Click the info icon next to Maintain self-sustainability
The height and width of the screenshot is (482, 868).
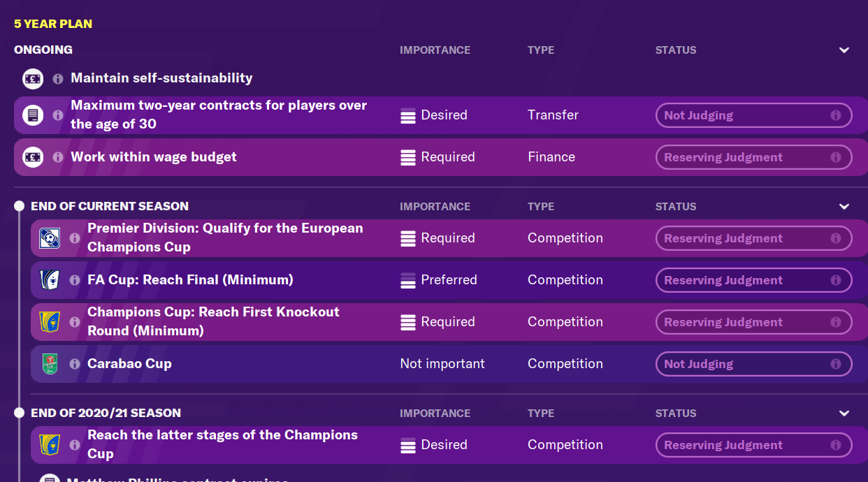58,79
